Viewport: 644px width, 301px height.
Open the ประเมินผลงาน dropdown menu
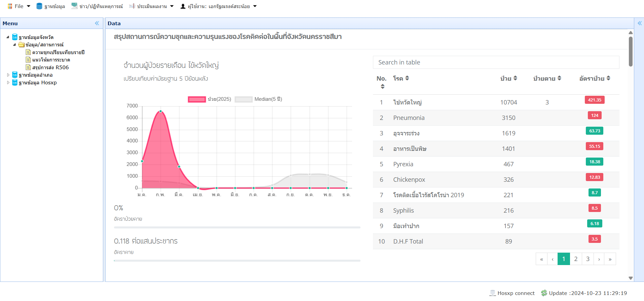click(152, 6)
